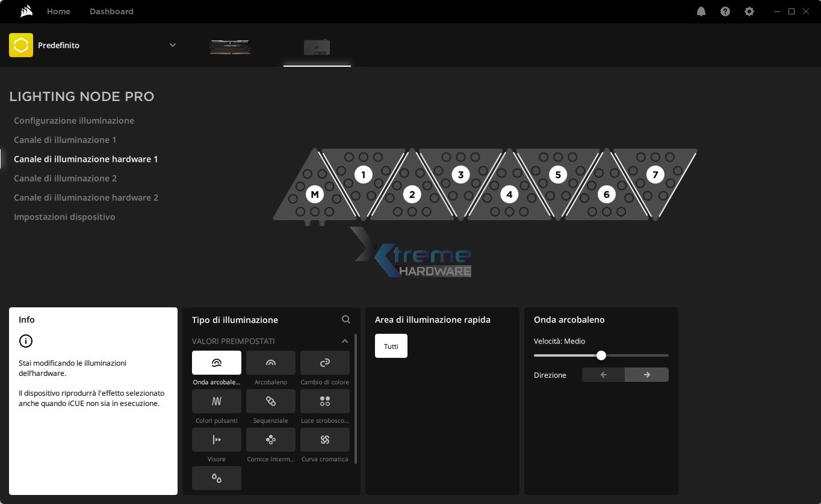This screenshot has width=821, height=504.
Task: Click the Velocità speed slider handle
Action: point(601,355)
